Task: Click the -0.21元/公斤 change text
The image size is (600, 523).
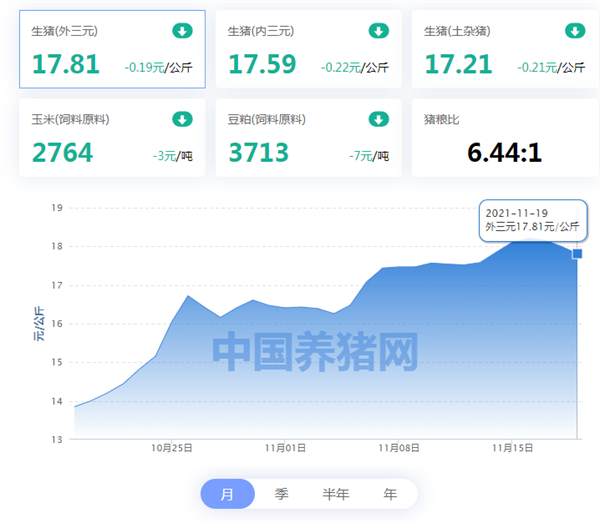Action: click(551, 68)
